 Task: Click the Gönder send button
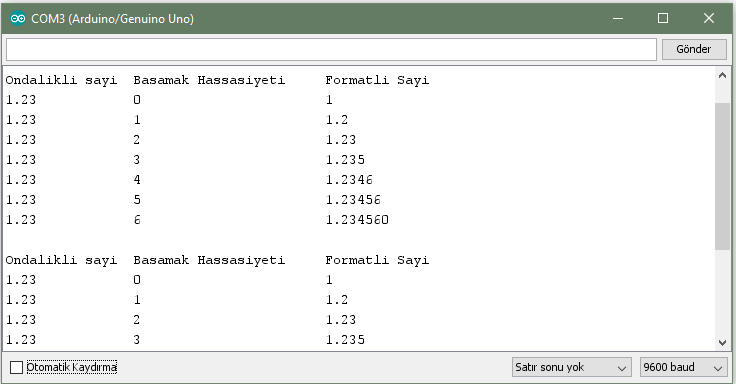(694, 49)
